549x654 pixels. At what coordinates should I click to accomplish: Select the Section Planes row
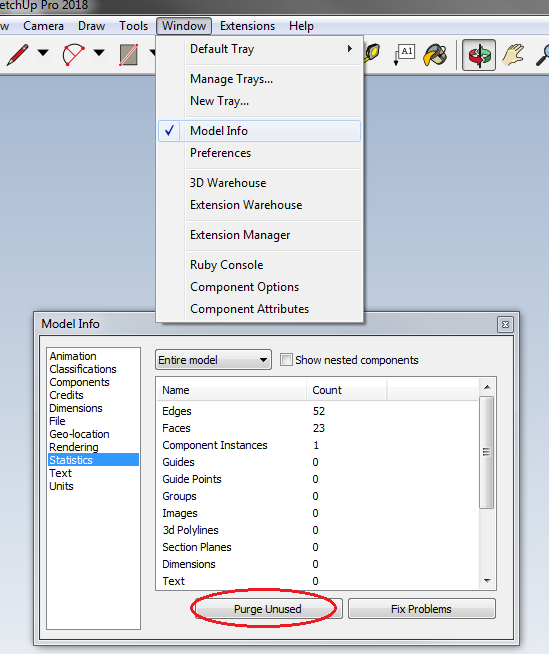[318, 547]
